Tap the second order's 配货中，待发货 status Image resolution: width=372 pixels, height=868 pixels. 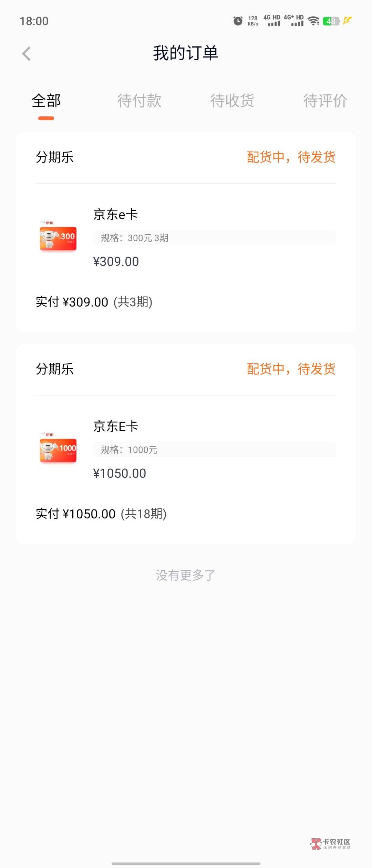pyautogui.click(x=291, y=369)
